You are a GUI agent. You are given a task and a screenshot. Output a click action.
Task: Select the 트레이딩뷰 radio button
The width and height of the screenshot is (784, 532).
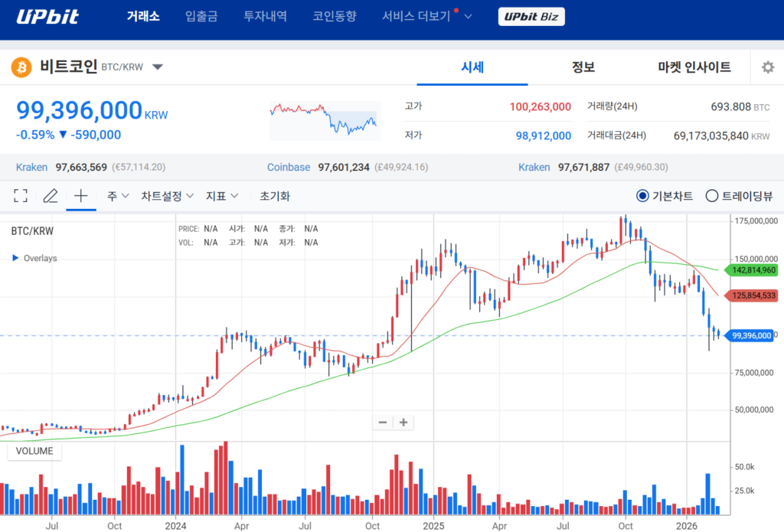[x=711, y=196]
